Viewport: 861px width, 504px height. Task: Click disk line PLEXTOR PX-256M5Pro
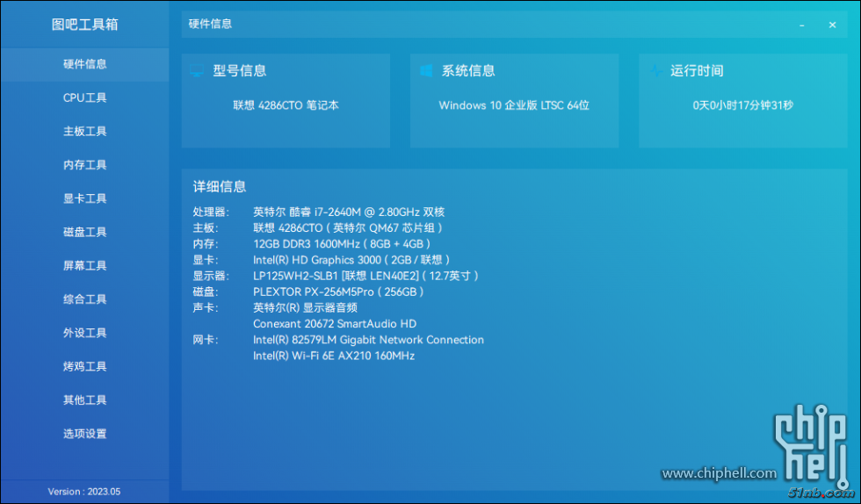pos(338,292)
